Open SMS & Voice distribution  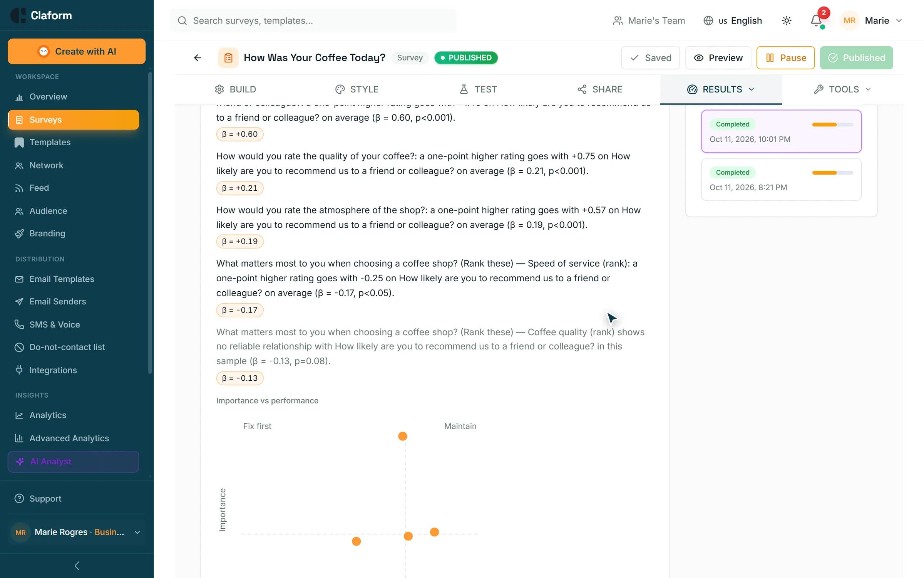[73, 324]
